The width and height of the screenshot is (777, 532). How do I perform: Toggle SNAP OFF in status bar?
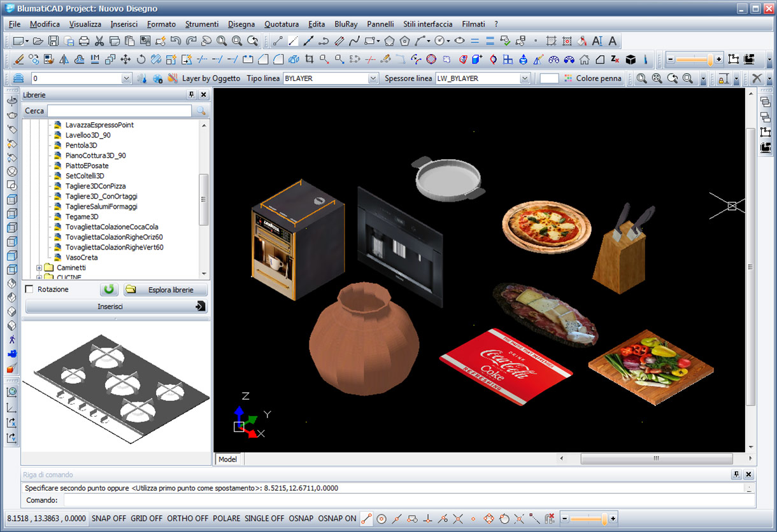pyautogui.click(x=109, y=519)
